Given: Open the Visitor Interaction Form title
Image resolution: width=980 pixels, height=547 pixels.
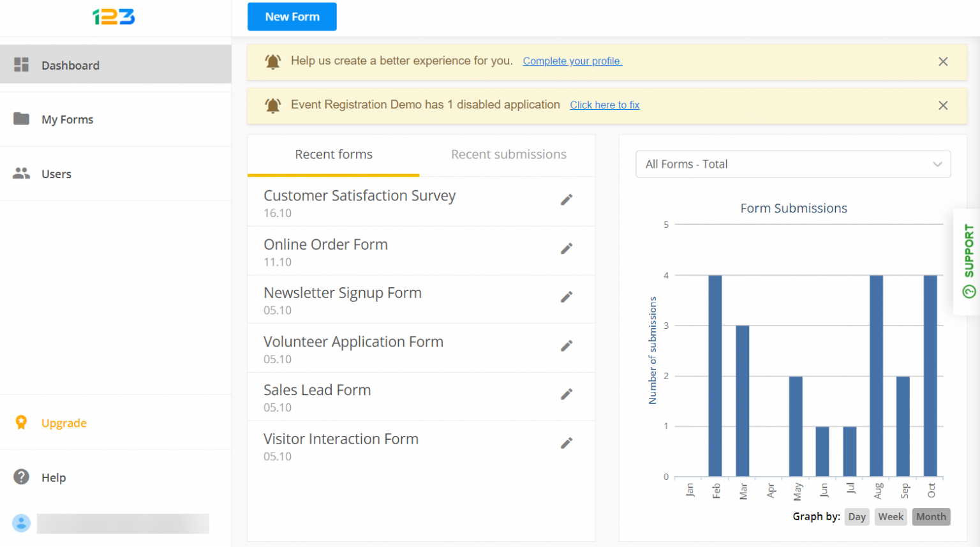Looking at the screenshot, I should click(341, 439).
